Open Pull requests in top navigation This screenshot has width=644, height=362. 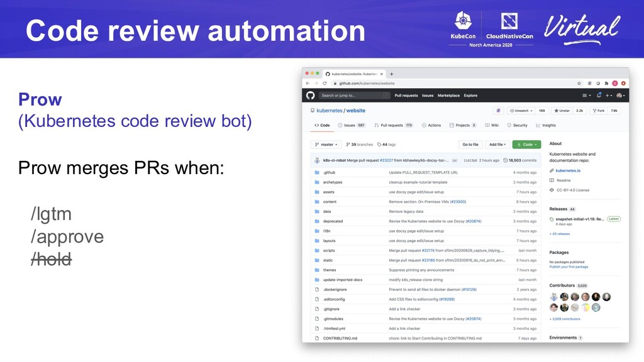tap(406, 96)
